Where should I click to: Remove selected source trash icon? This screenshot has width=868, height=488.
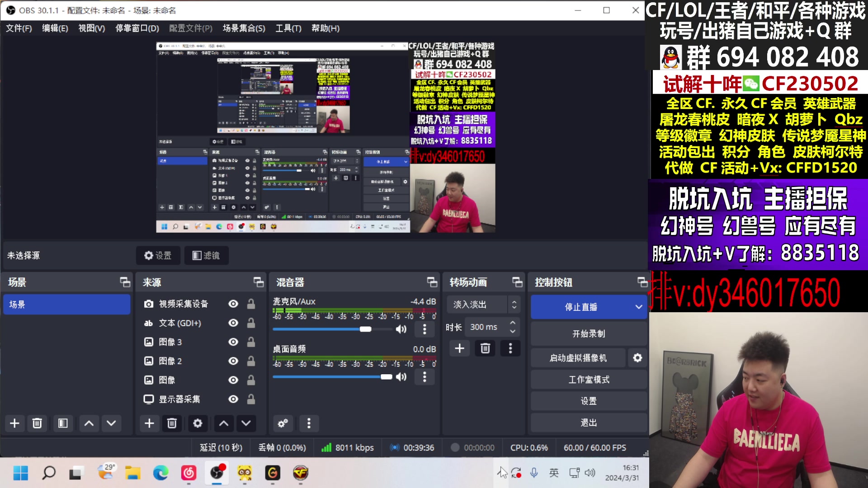coord(172,423)
